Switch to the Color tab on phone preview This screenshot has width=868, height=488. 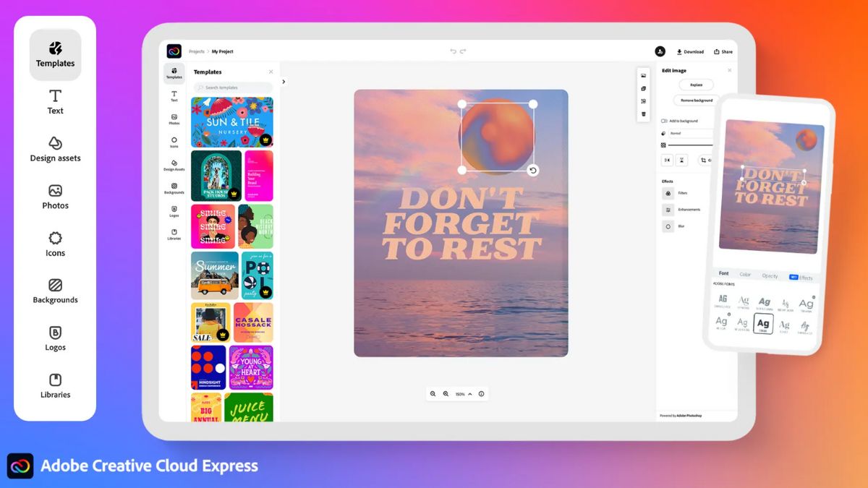pos(746,276)
